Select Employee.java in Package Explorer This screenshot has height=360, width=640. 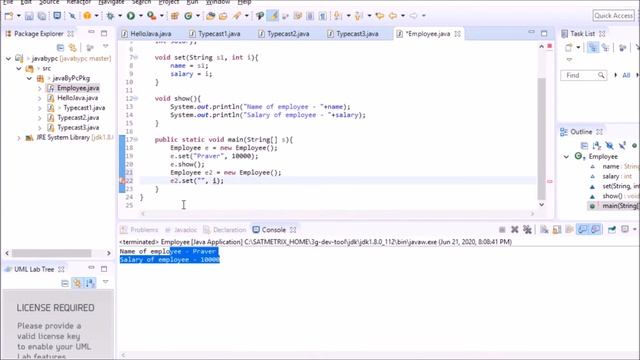(78, 88)
